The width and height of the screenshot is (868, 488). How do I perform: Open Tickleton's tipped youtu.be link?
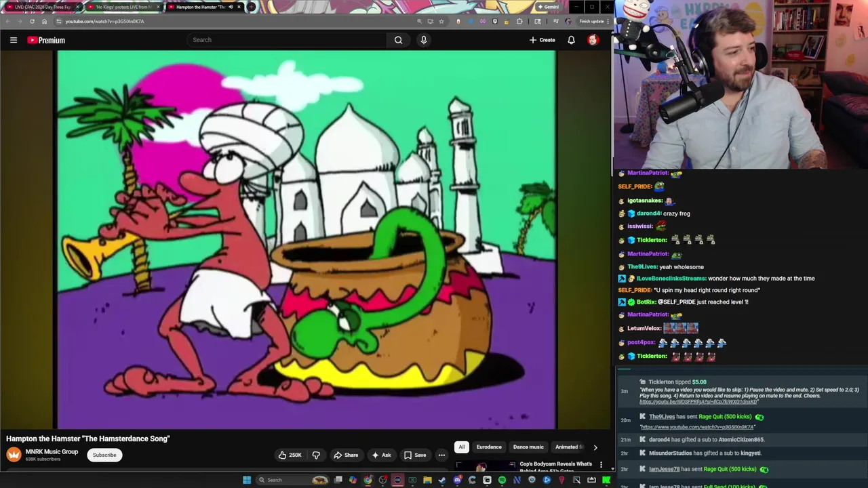tap(698, 402)
